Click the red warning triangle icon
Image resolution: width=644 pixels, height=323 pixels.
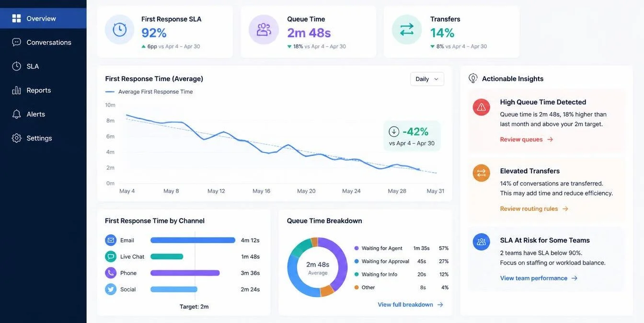[481, 107]
